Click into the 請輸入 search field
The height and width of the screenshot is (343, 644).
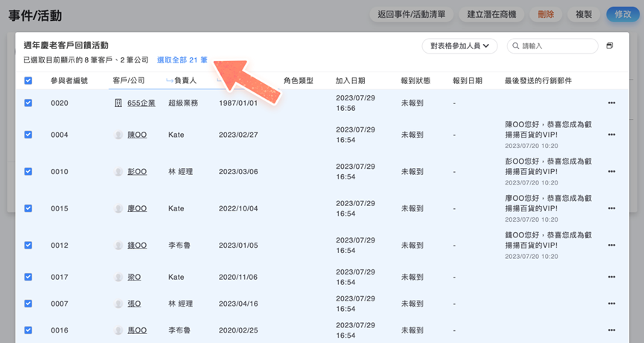tap(557, 46)
